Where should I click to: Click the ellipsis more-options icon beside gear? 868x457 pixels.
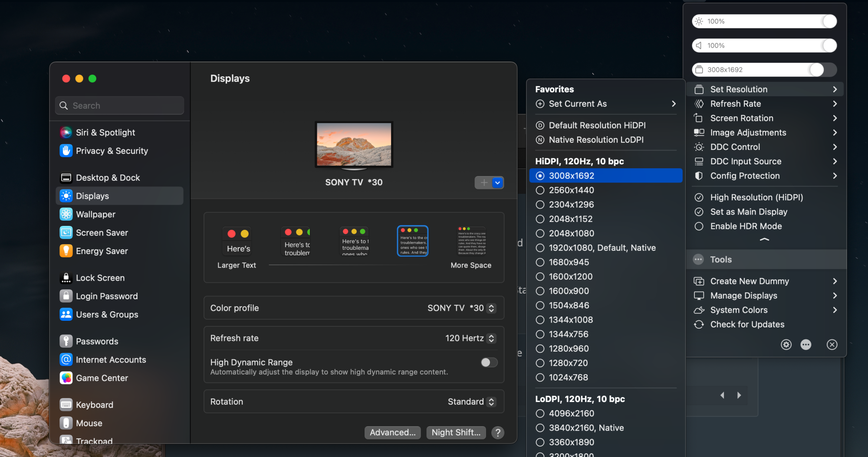(806, 345)
